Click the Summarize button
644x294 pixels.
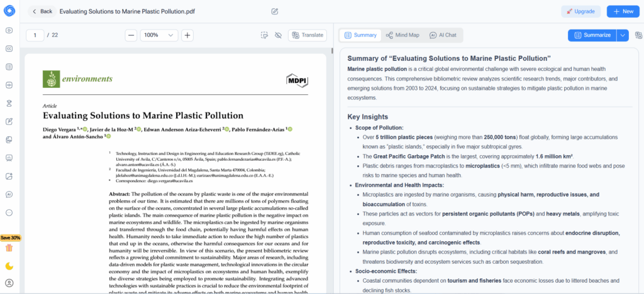coord(592,35)
